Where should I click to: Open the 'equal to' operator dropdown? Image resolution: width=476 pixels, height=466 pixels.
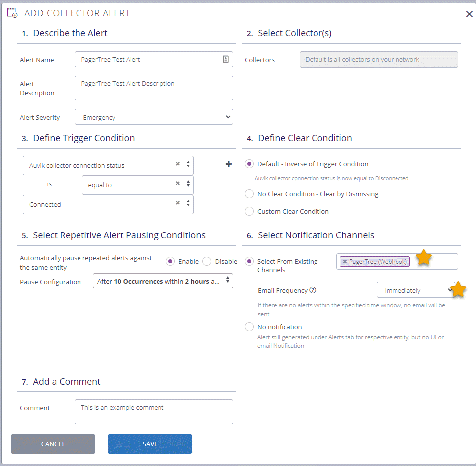[x=188, y=184]
